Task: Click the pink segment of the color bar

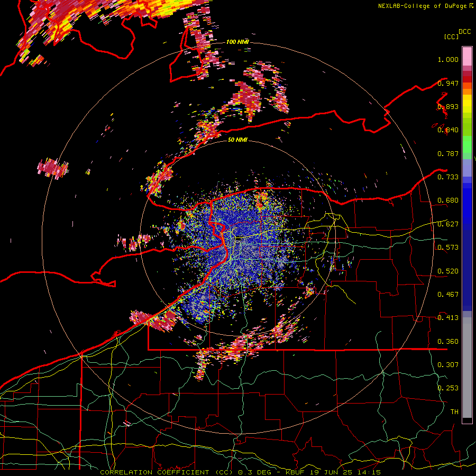Action: [467, 56]
